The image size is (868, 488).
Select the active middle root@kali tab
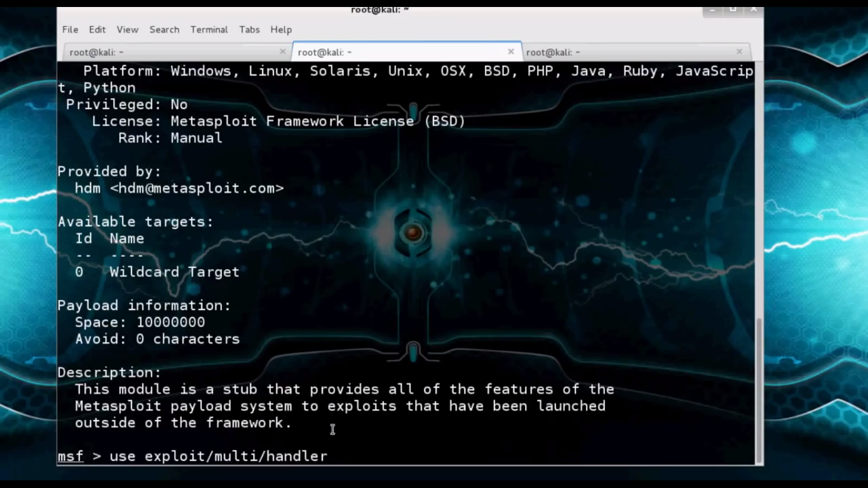click(325, 52)
